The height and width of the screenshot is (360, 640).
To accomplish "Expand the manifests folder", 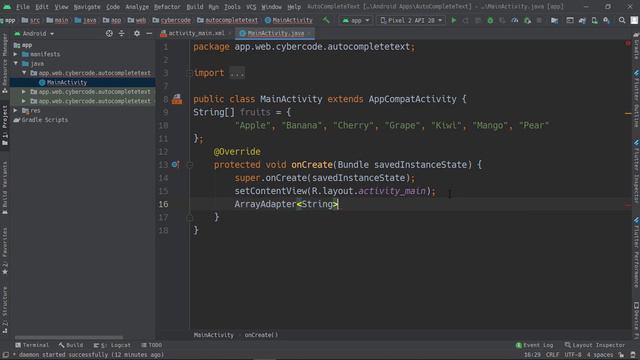I will 16,54.
